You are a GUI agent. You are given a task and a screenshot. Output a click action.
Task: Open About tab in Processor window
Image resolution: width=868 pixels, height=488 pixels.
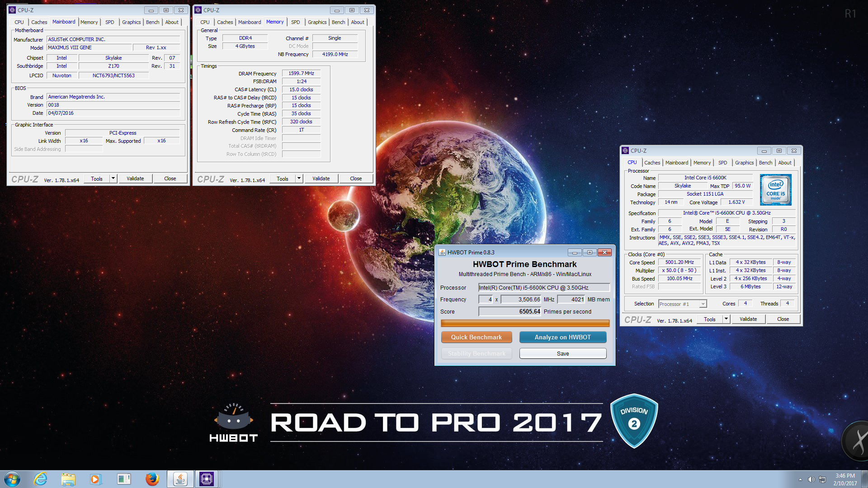(785, 163)
